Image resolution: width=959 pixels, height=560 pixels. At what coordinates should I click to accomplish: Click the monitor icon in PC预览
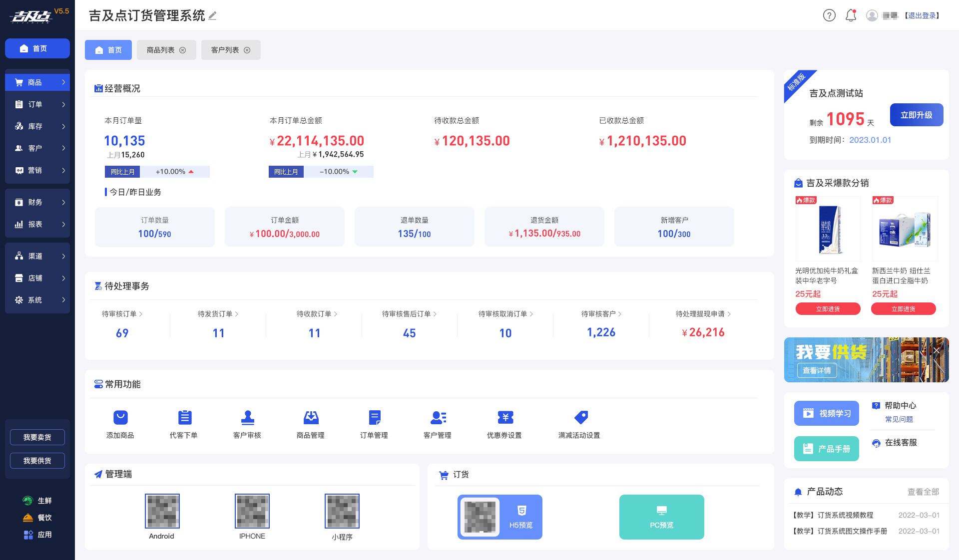(662, 511)
